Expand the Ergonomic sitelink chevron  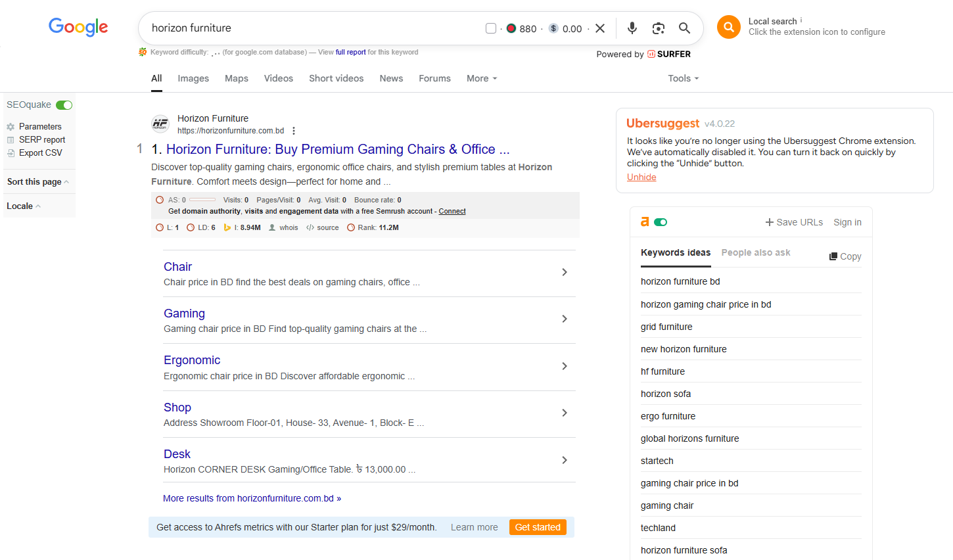565,366
